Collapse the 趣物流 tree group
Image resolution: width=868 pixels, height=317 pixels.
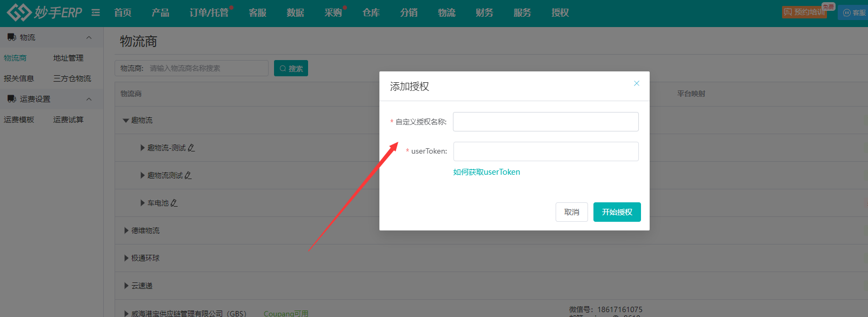(x=126, y=121)
